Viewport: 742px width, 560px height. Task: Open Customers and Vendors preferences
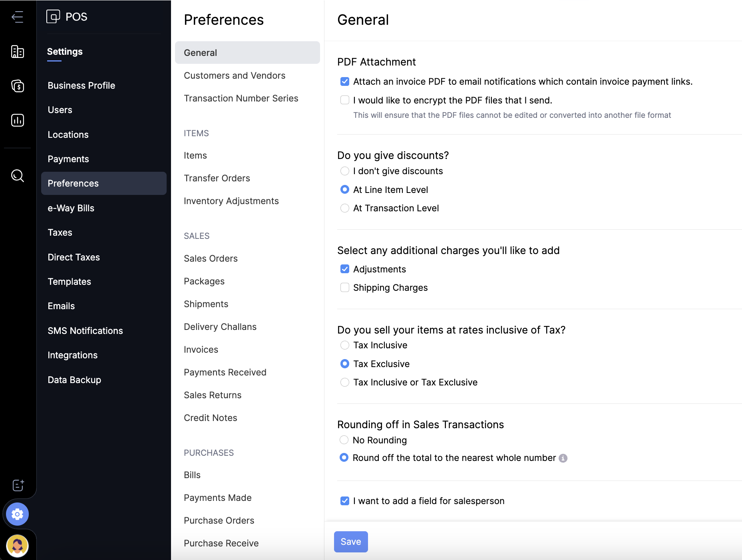point(235,75)
